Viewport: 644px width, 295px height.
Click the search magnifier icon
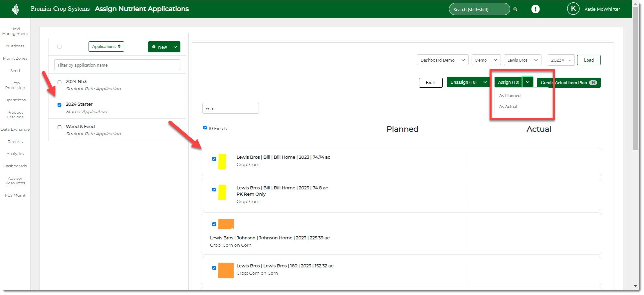(x=515, y=9)
